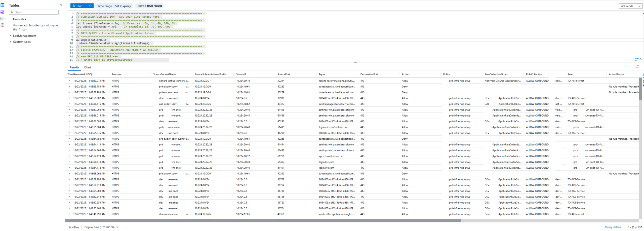Open the ellipsis menu beside table search

(61, 12)
